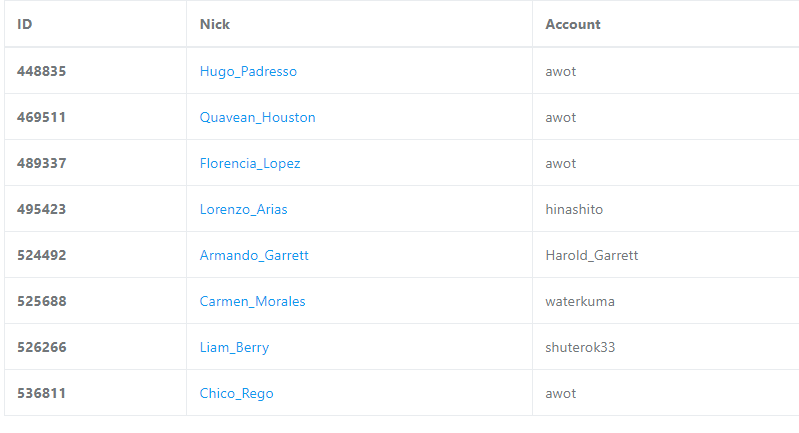Select the Lorenzo_Arias link

tap(243, 209)
